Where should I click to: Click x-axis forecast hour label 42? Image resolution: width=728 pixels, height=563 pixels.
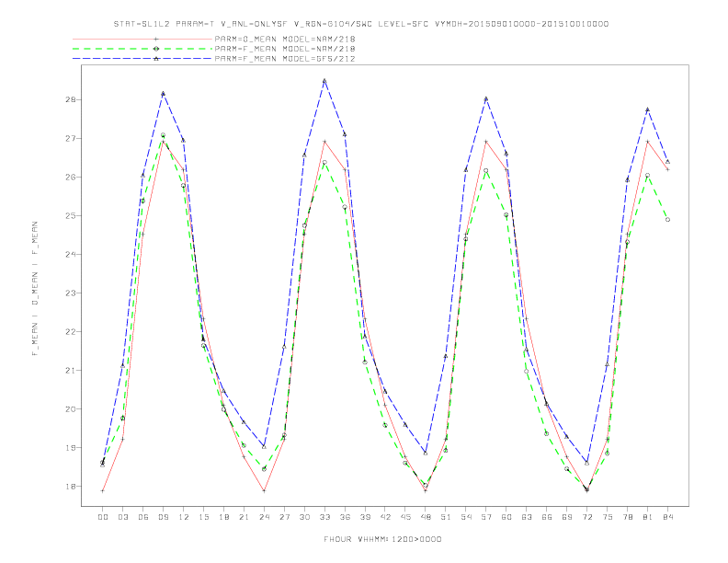[385, 517]
